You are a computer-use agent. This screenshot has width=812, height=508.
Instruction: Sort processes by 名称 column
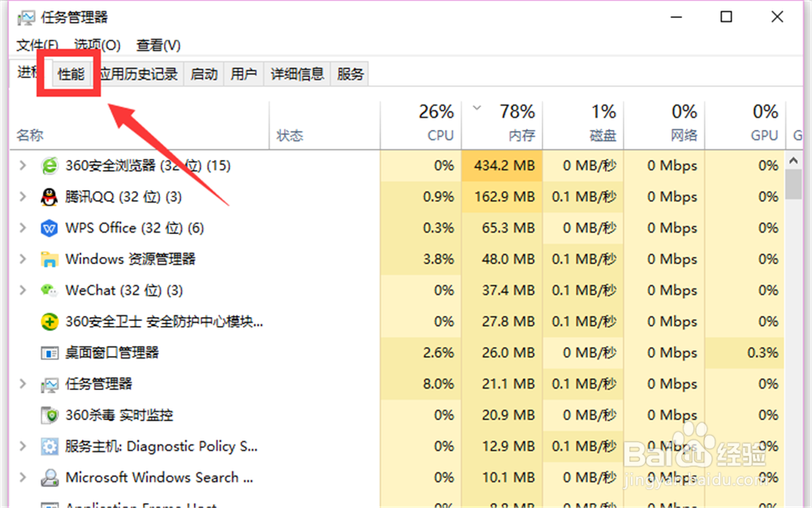140,125
